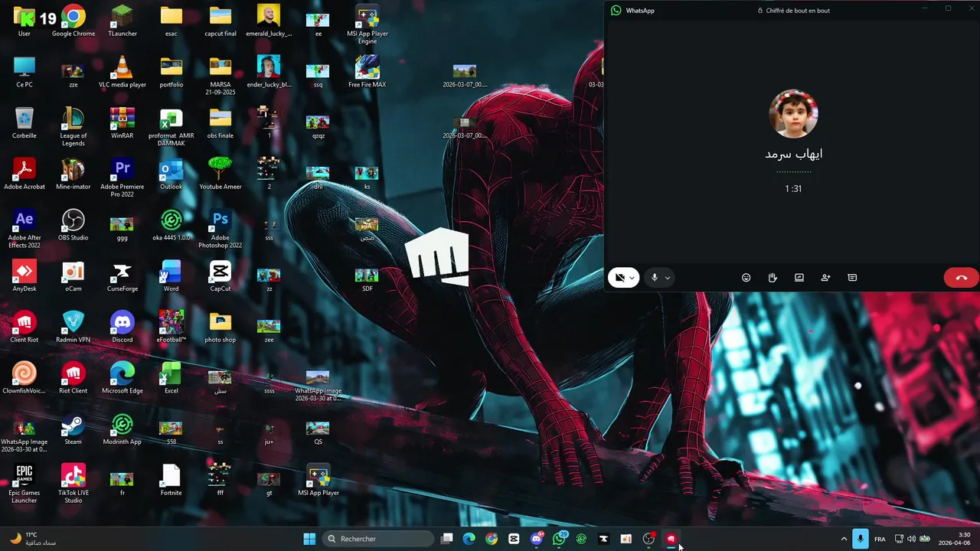The image size is (980, 551).
Task: Select OBS Studio desktop icon
Action: 73,226
